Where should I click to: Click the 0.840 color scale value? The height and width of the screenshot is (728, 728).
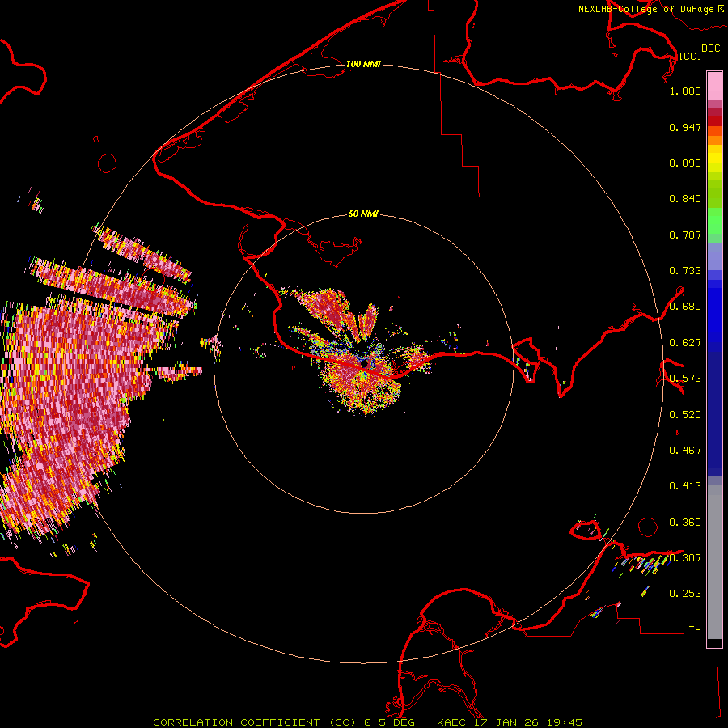(x=685, y=199)
